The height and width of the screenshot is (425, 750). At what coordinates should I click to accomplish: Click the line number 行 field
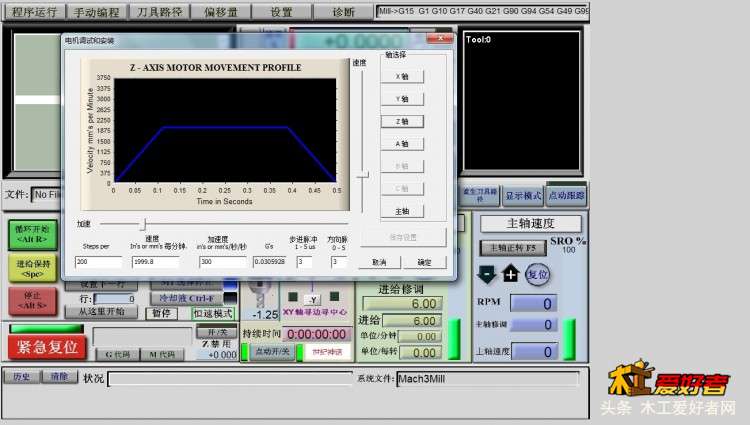coord(115,299)
